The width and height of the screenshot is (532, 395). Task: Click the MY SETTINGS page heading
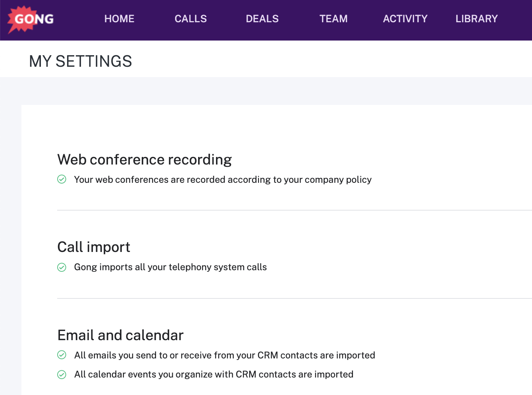click(80, 61)
